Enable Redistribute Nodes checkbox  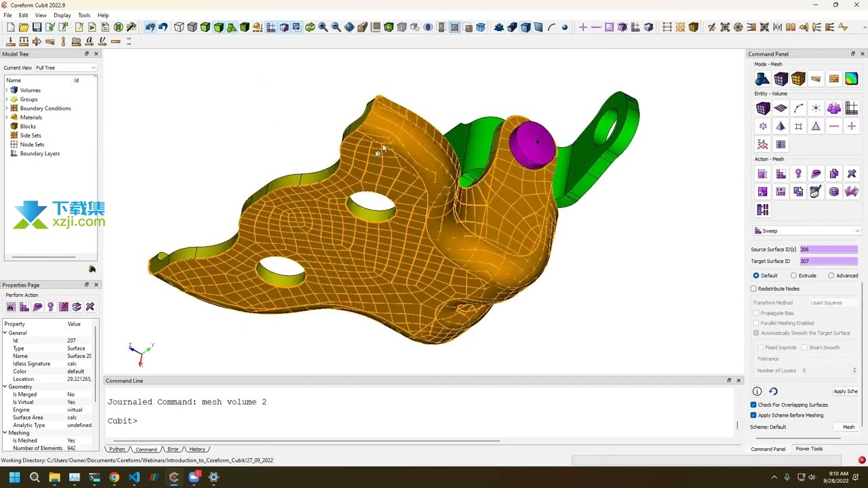pos(753,289)
